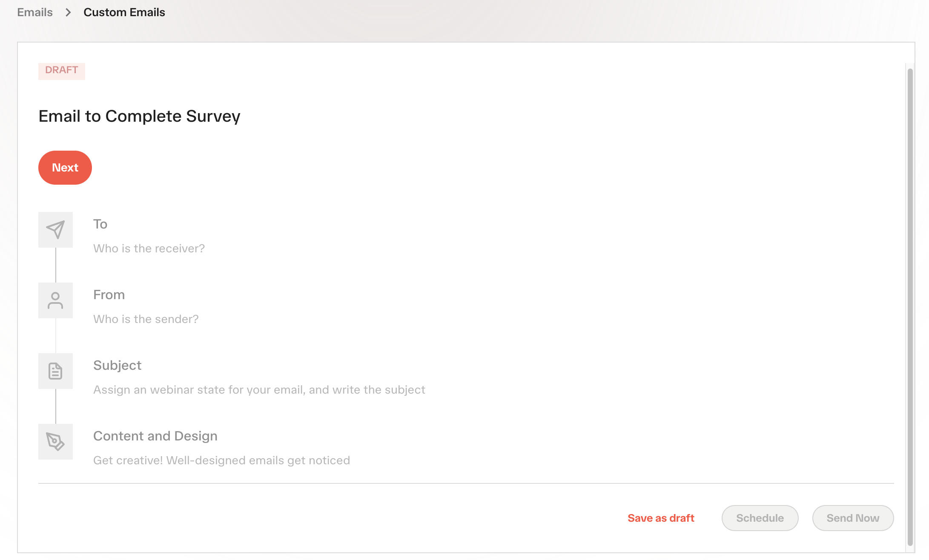Select 'Who is the sender?' text
This screenshot has width=929, height=560.
146,319
